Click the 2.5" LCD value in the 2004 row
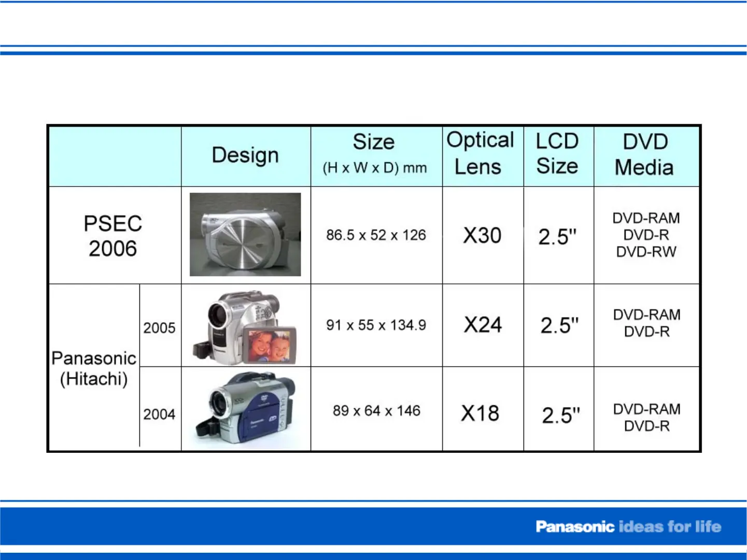The height and width of the screenshot is (560, 747). [x=561, y=415]
